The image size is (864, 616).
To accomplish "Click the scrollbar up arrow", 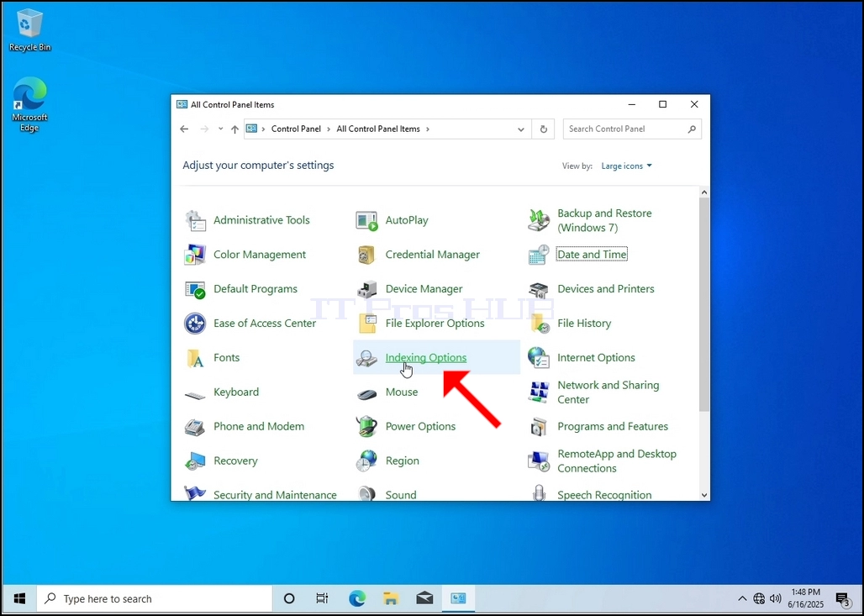I will pyautogui.click(x=704, y=192).
